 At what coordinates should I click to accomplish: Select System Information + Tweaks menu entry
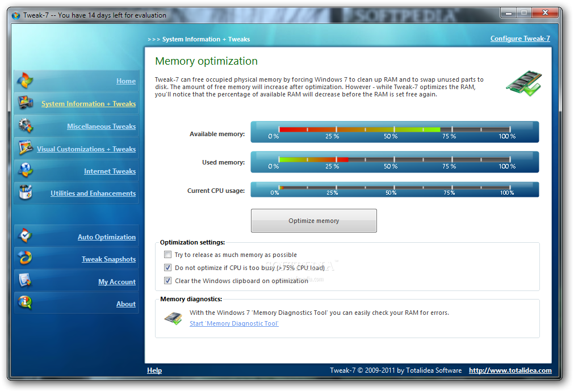(89, 104)
